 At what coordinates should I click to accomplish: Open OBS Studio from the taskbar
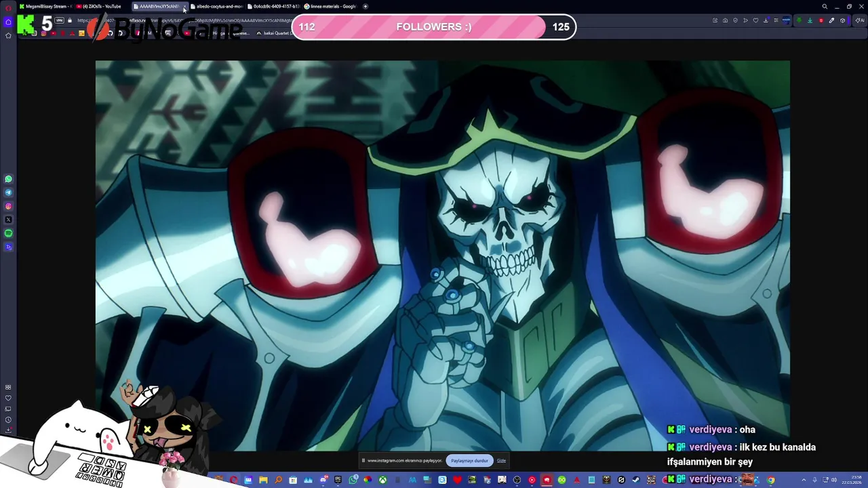517,480
